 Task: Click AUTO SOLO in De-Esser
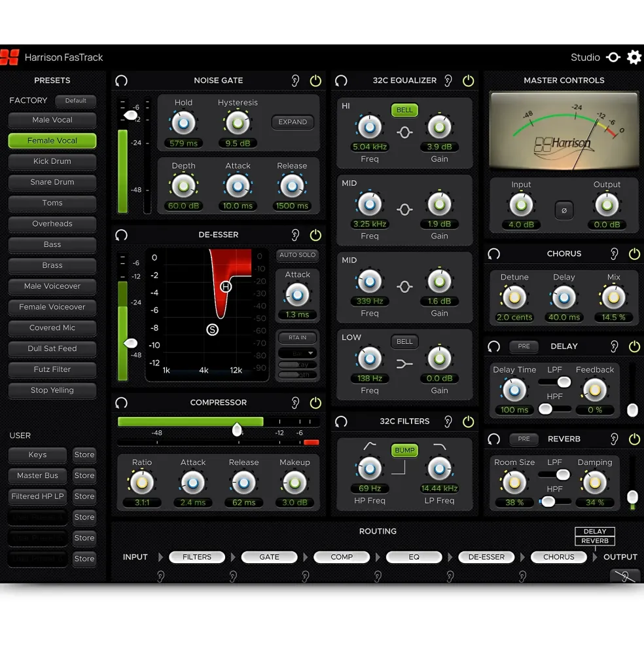click(x=298, y=255)
